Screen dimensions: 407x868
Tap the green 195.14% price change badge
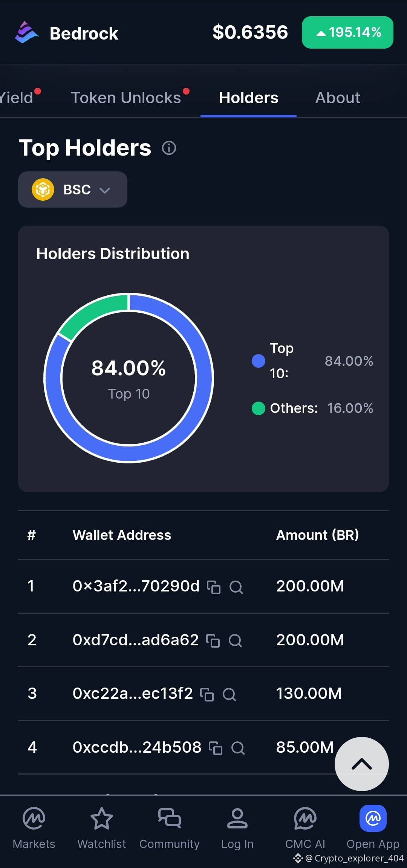347,32
